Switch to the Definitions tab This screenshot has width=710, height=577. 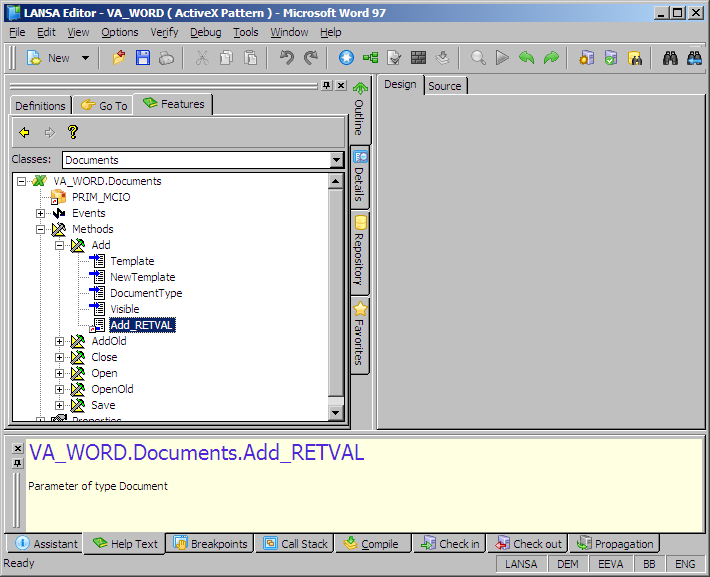coord(40,105)
